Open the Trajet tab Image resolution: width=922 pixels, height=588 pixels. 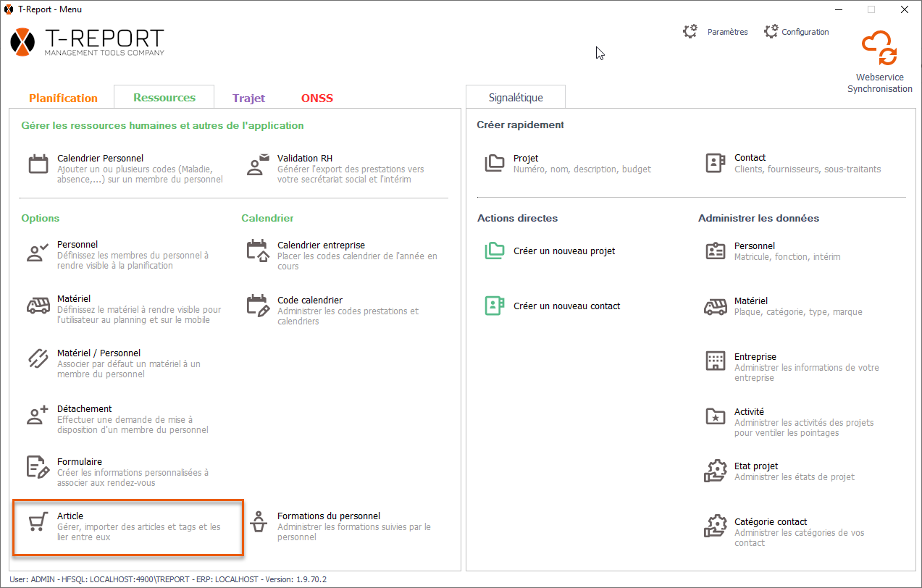coord(248,98)
